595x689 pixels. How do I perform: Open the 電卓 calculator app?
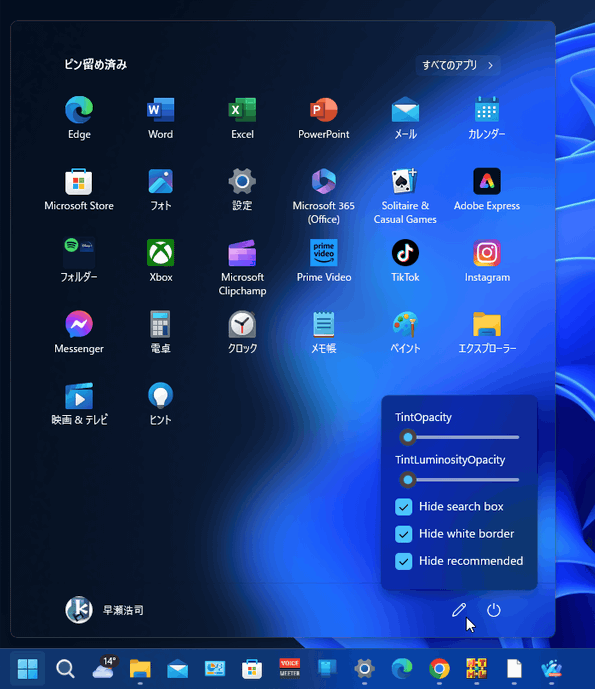pyautogui.click(x=160, y=332)
